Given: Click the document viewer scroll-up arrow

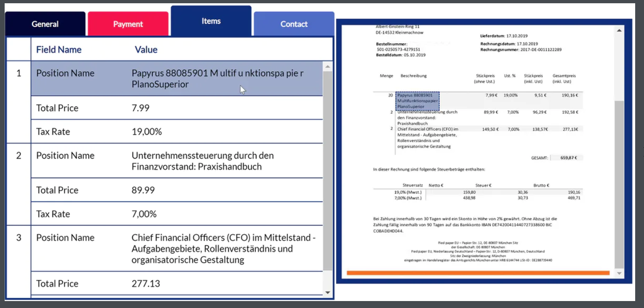Looking at the screenshot, I should tap(619, 30).
